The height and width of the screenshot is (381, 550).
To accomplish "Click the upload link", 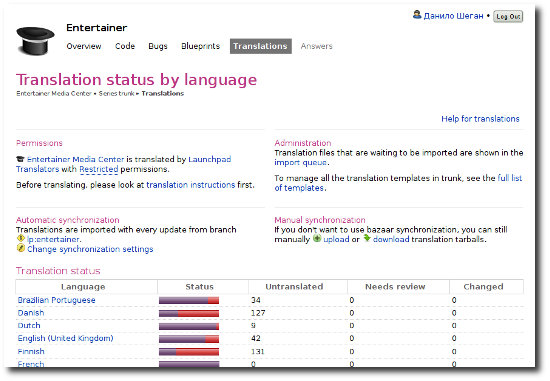I will click(x=336, y=239).
